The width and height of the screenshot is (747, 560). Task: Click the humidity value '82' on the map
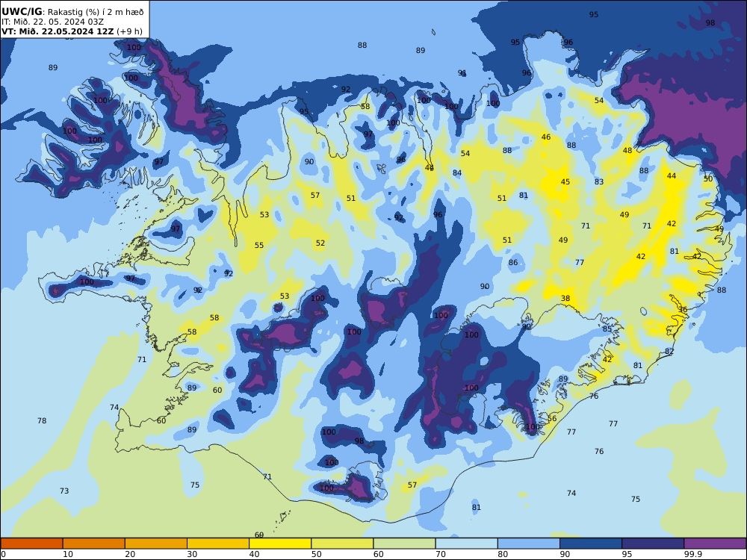click(x=669, y=352)
